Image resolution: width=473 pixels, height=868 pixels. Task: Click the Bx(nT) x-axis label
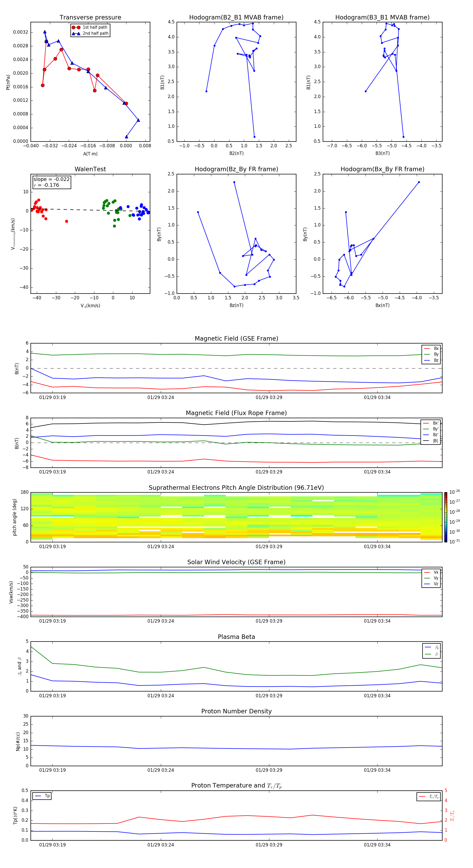[x=382, y=305]
